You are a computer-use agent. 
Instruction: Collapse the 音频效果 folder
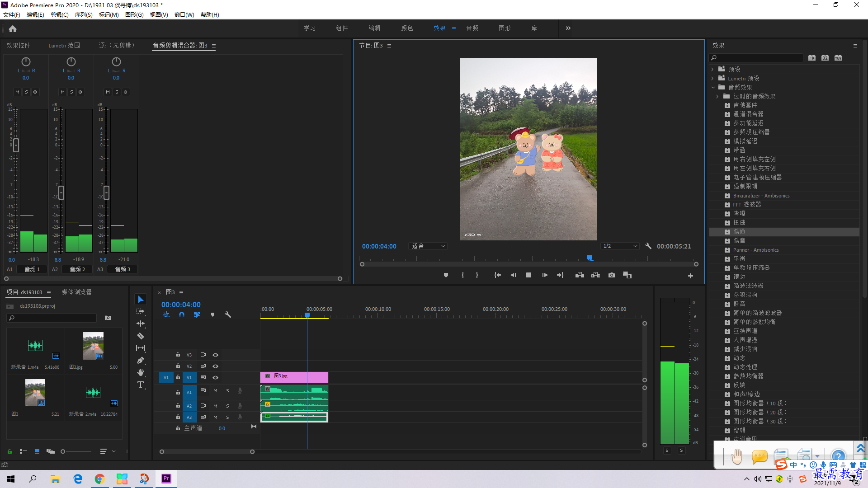(713, 87)
